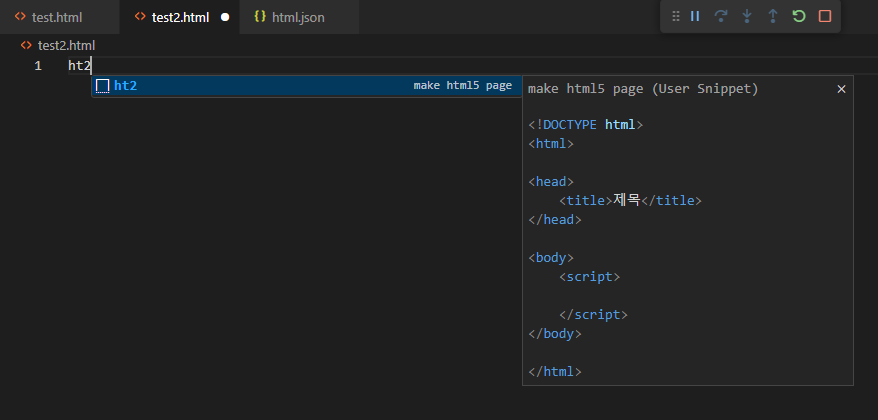Click line number 1 in the gutter
This screenshot has height=420, width=878.
click(38, 66)
